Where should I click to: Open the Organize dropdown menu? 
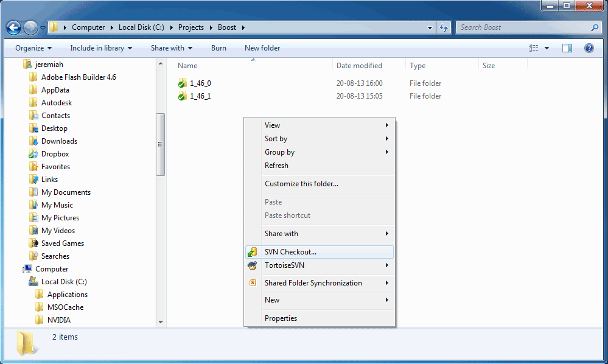click(x=33, y=48)
